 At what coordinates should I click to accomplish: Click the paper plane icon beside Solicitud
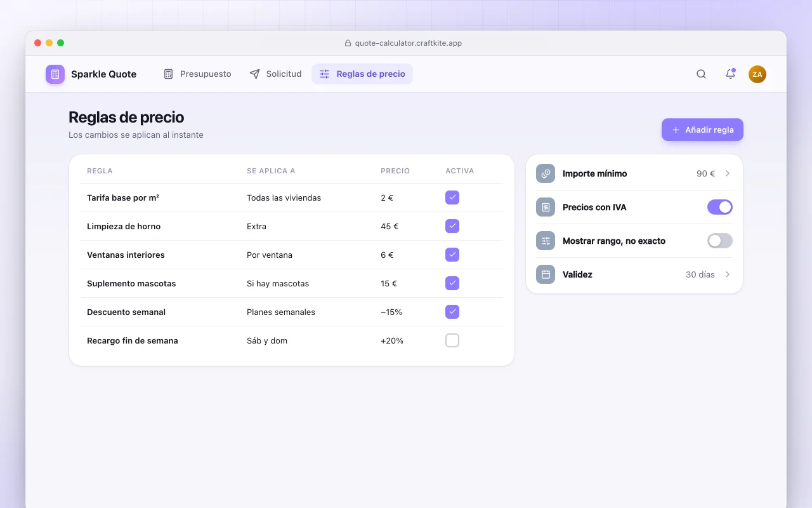[254, 74]
